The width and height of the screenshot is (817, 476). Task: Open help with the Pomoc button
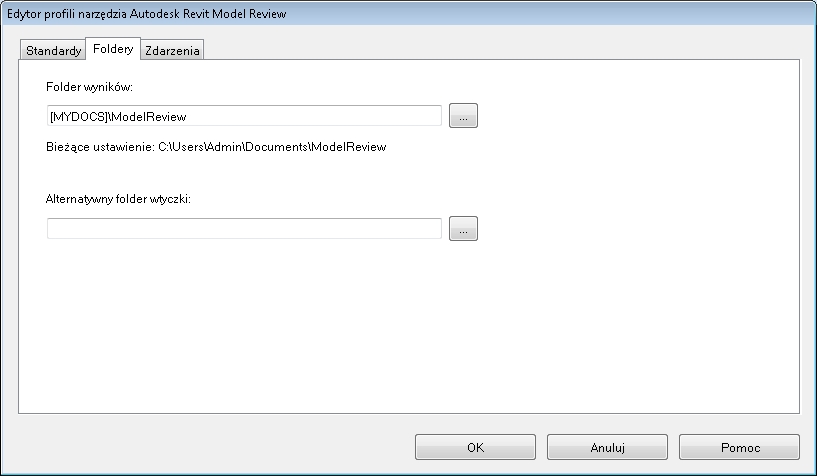pyautogui.click(x=739, y=447)
